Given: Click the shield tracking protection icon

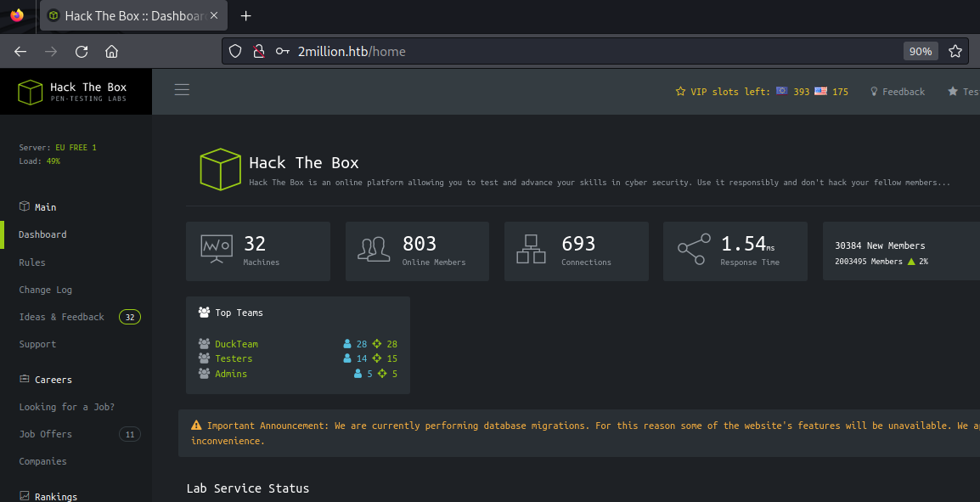Looking at the screenshot, I should (x=236, y=52).
